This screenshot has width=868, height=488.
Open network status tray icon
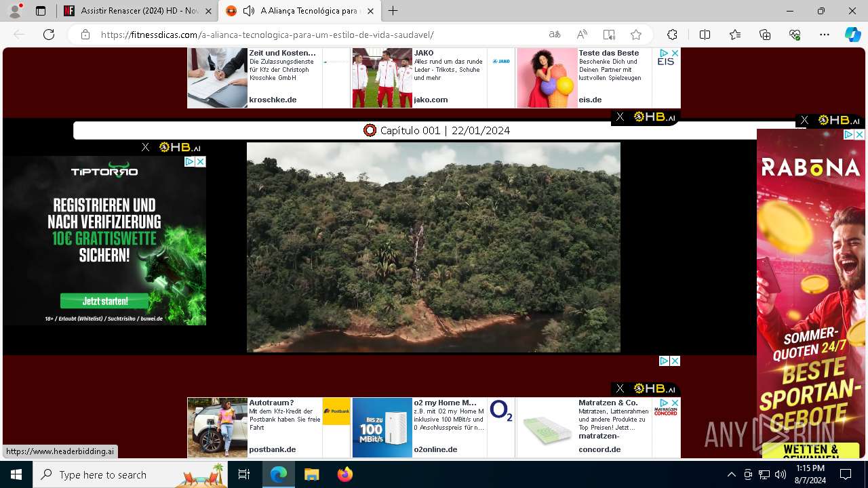pyautogui.click(x=764, y=474)
